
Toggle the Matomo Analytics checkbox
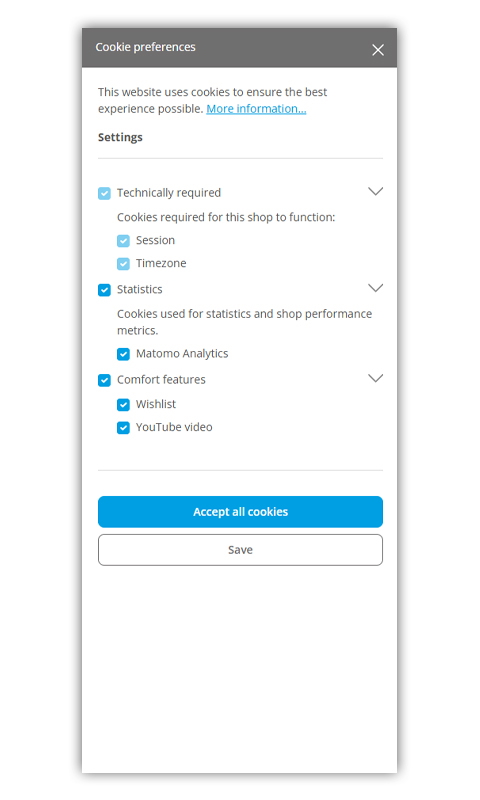tap(123, 354)
